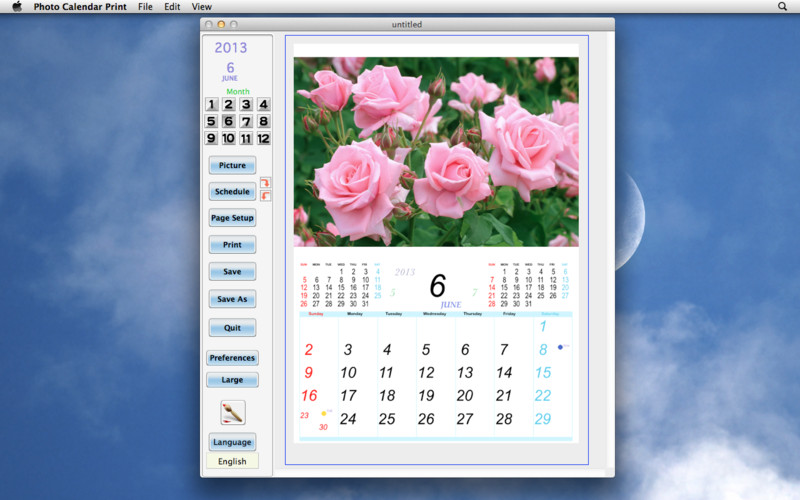
Task: Open the Apple menu
Action: (17, 7)
